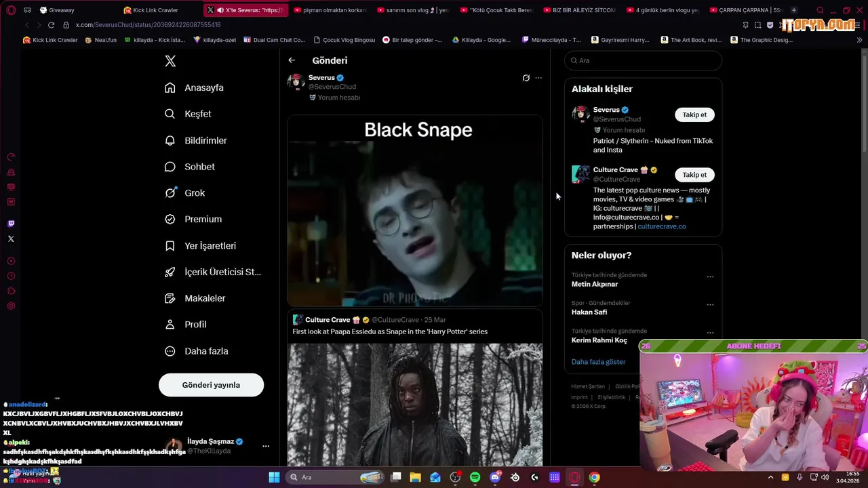Open Hakan Safi trend

click(x=589, y=312)
